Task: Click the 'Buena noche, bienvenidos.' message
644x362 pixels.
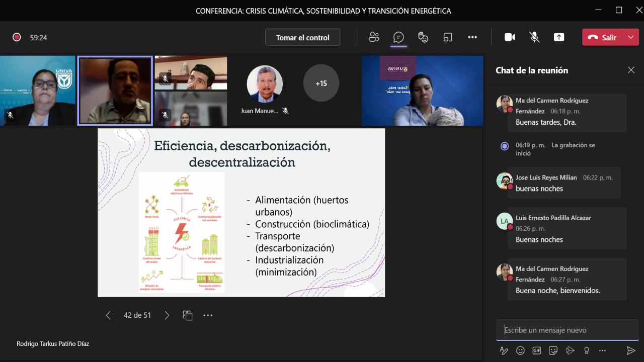Action: pyautogui.click(x=558, y=291)
